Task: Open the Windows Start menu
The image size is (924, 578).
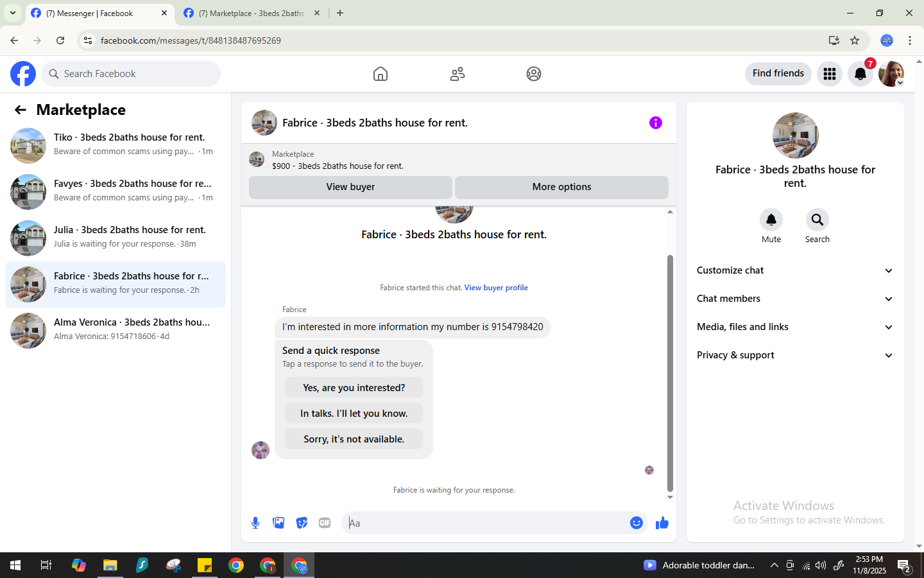Action: 15,565
